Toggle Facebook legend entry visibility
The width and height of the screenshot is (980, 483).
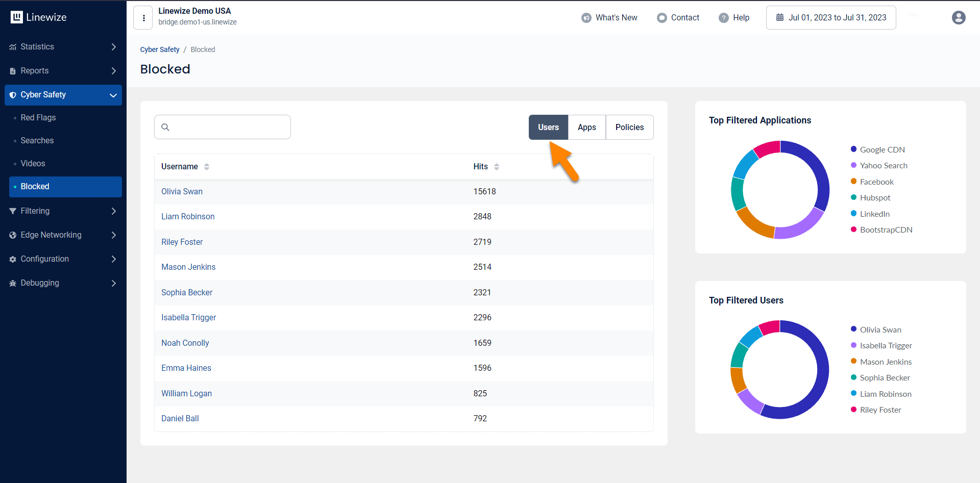(876, 182)
